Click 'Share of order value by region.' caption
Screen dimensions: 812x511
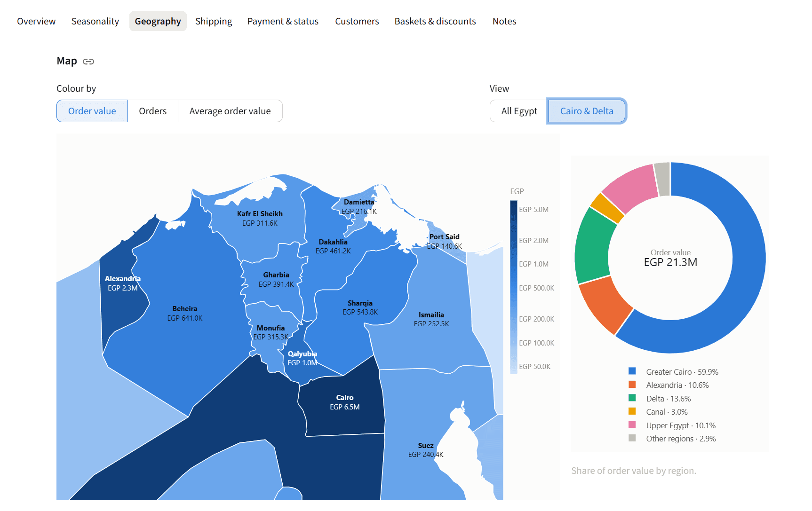[634, 471]
